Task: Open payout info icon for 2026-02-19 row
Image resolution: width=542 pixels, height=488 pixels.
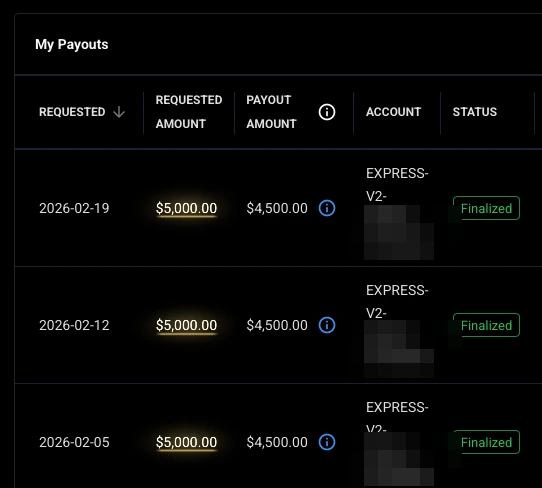Action: pyautogui.click(x=327, y=208)
